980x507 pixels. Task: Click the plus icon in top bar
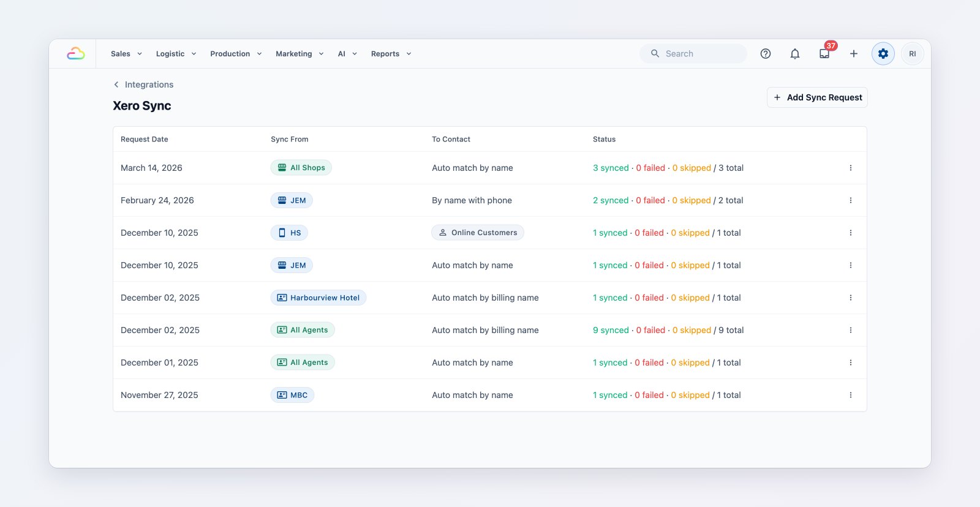854,54
